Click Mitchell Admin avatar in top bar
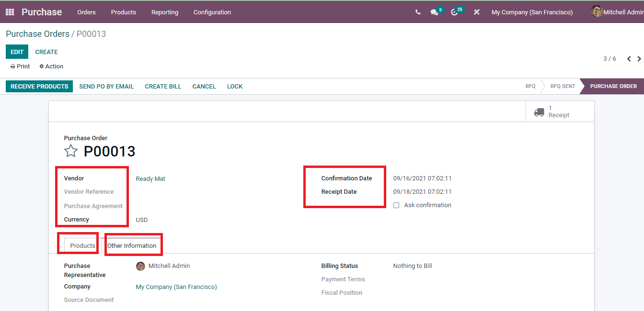The width and height of the screenshot is (644, 311). point(597,12)
